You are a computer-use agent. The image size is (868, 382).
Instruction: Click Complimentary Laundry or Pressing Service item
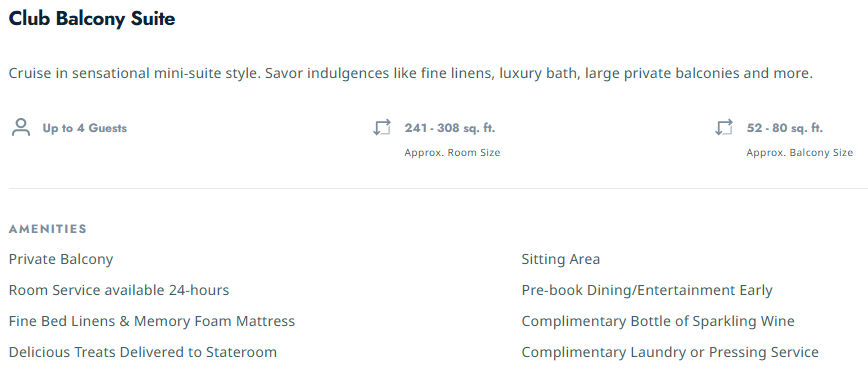[x=670, y=352]
